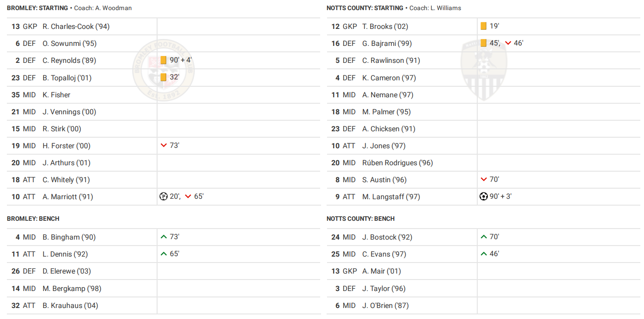The width and height of the screenshot is (644, 319).
Task: Click green sub-on arrow for C. Evans
Action: point(483,254)
